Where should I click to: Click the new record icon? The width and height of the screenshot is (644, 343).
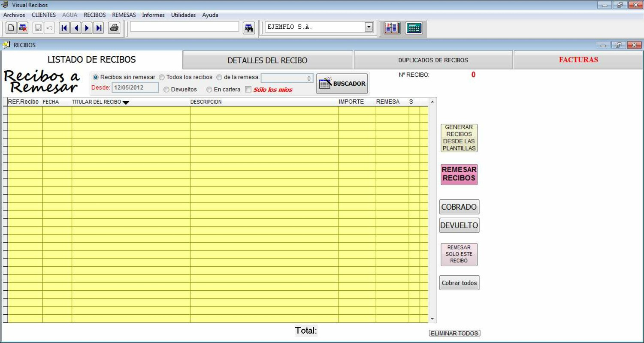click(12, 28)
